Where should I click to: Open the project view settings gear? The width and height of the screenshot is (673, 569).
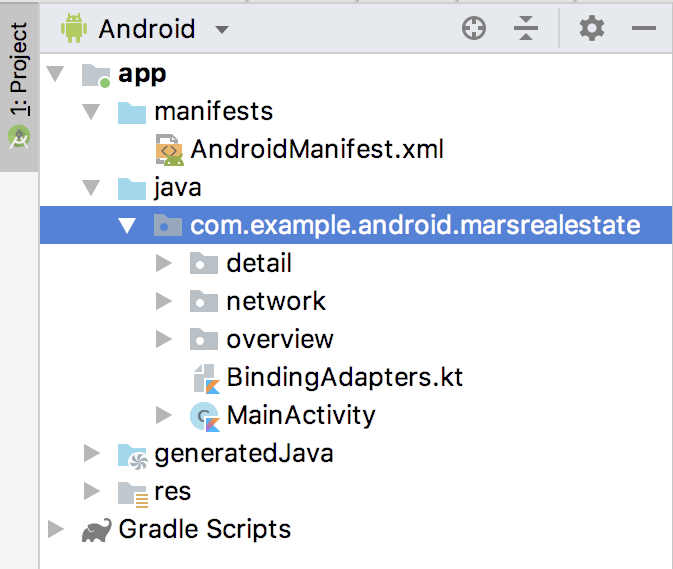point(592,29)
